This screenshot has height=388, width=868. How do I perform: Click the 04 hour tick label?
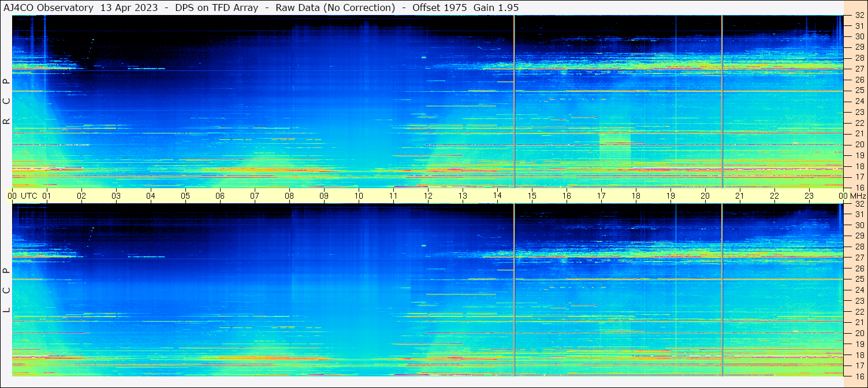pos(151,196)
